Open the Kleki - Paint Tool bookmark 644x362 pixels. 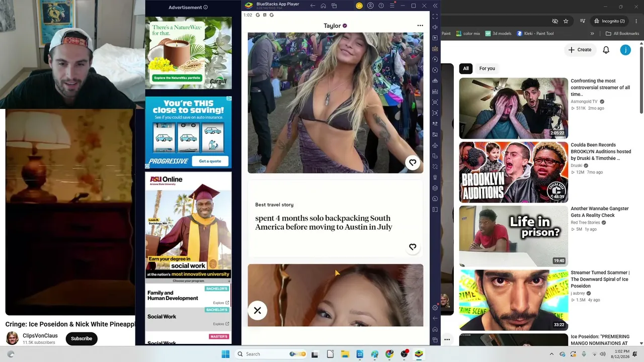(535, 34)
